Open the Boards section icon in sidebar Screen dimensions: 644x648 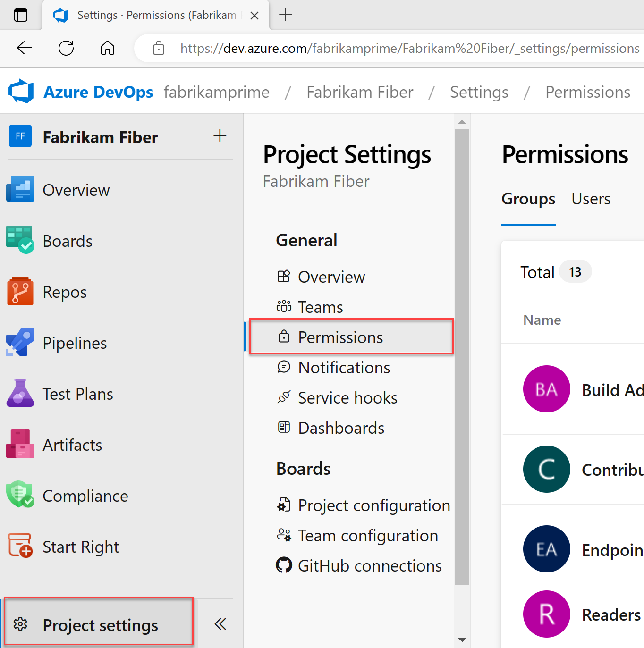(20, 240)
